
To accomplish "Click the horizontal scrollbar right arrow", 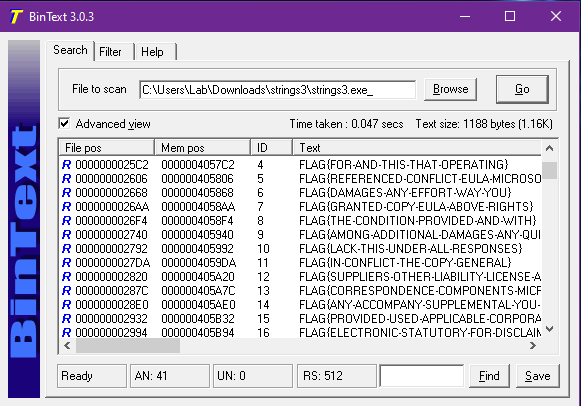I will click(x=532, y=346).
